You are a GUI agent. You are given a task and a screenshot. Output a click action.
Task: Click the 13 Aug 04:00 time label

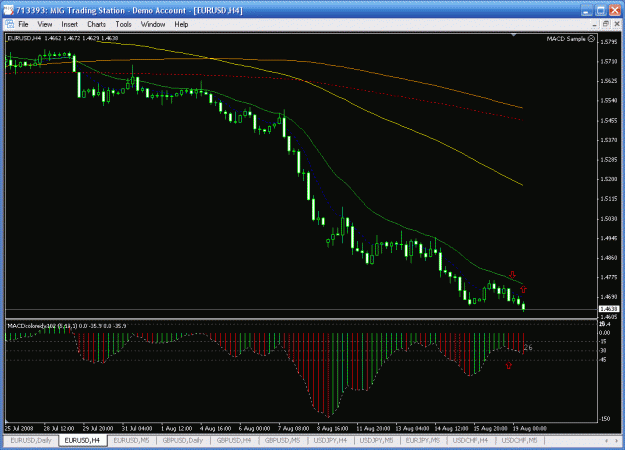(412, 428)
